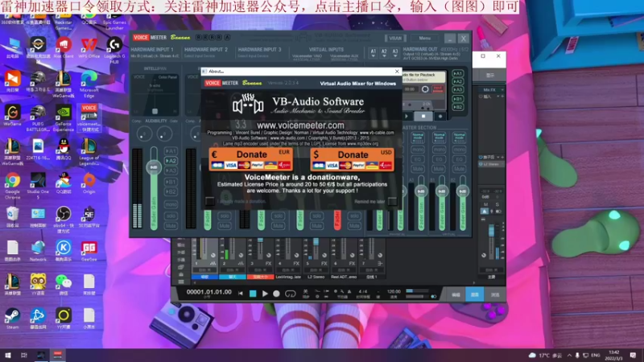Toggle solo on Hardware Input 1 strip
Image resolution: width=644 pixels, height=362 pixels.
(171, 216)
